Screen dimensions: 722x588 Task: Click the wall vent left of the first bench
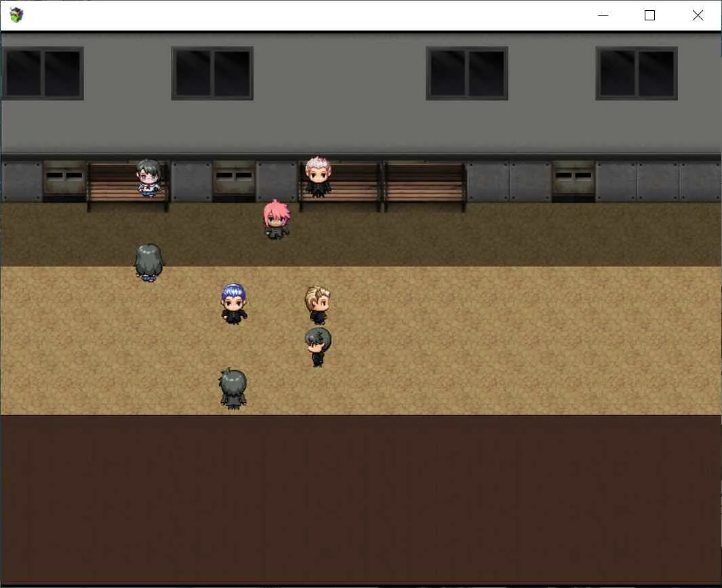click(x=64, y=180)
